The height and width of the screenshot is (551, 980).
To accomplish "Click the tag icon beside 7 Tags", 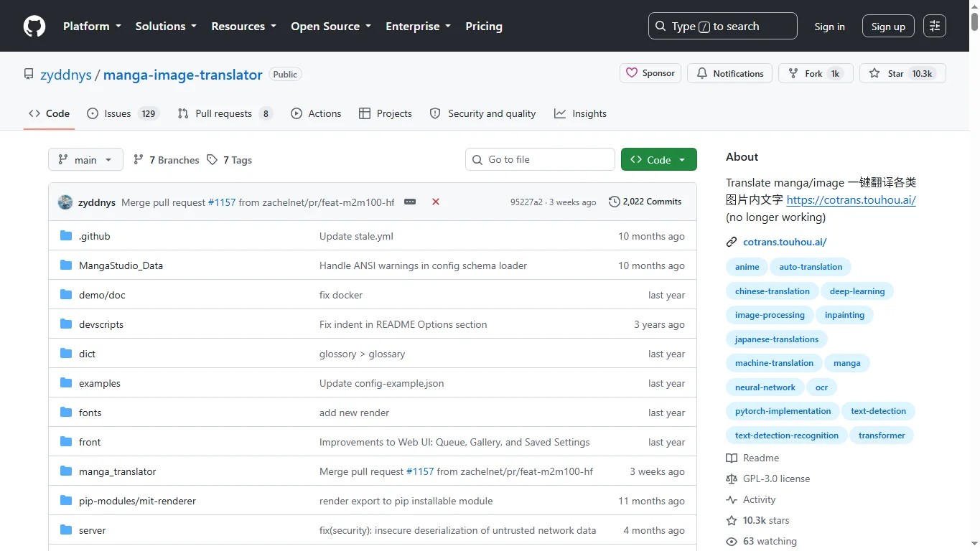I will [212, 160].
